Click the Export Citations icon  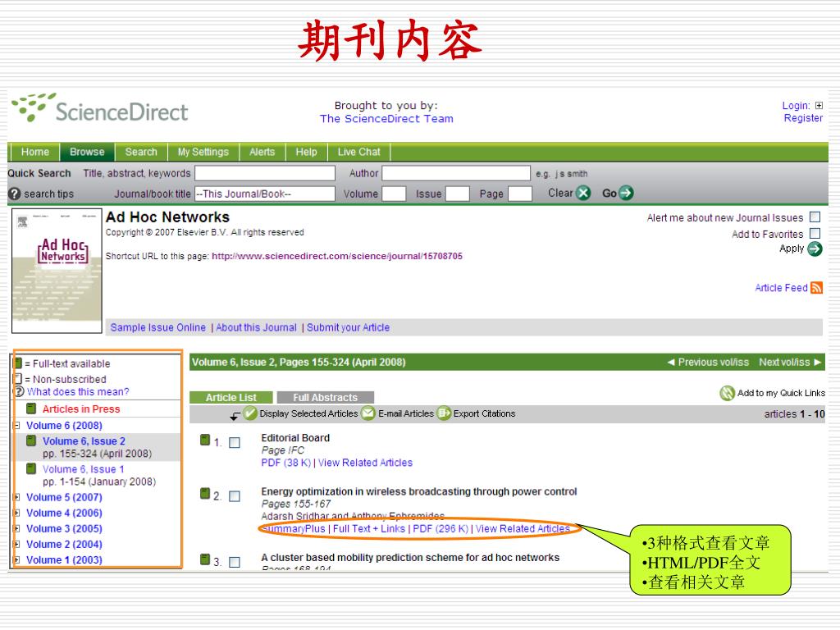[444, 413]
